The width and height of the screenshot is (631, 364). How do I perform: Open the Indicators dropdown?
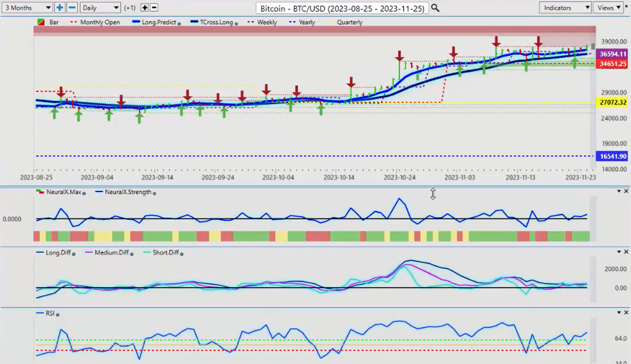coord(565,8)
